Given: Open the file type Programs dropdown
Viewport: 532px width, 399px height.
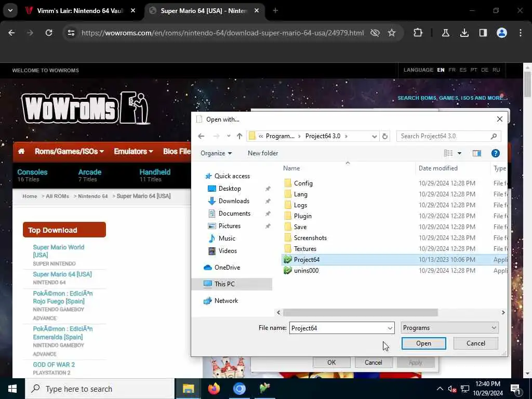Looking at the screenshot, I should [x=449, y=328].
